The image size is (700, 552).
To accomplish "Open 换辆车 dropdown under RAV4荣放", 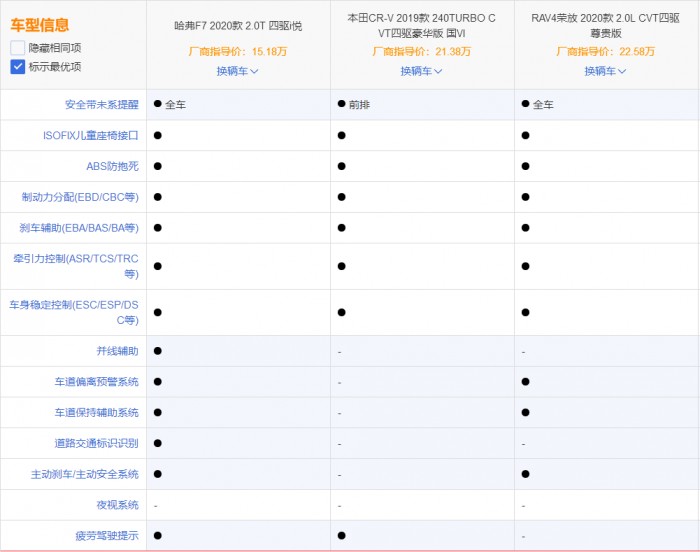I will 605,71.
